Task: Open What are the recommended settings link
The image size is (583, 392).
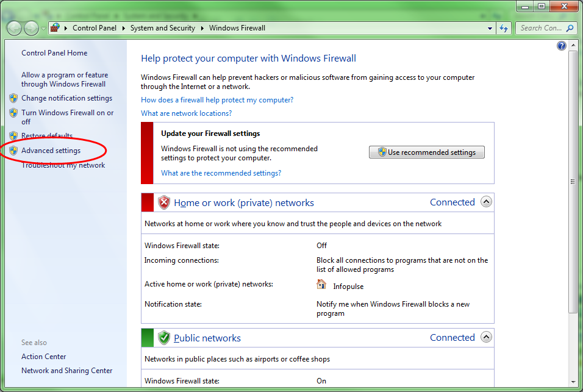Action: coord(221,173)
